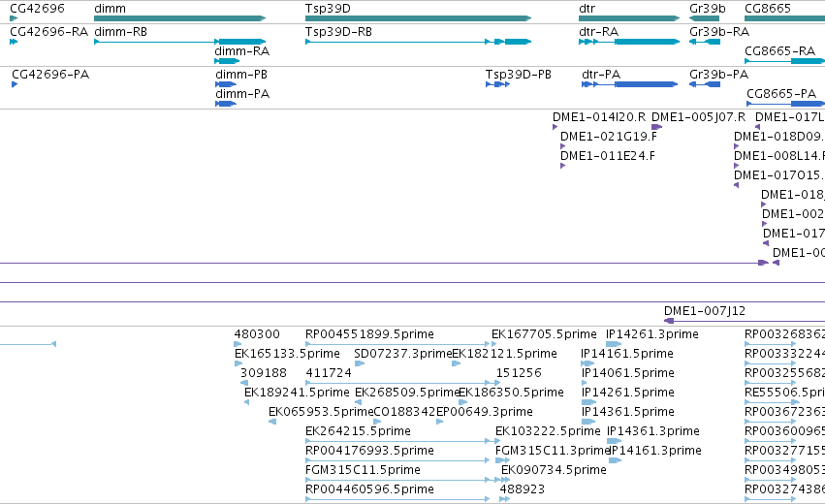Select the Tsp39D-PB protein feature
Viewport: 825px width, 504px height.
coord(497,84)
